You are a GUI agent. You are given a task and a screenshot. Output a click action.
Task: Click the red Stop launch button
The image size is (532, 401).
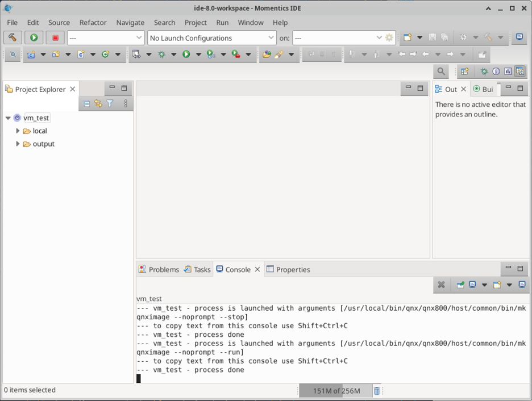pos(55,37)
